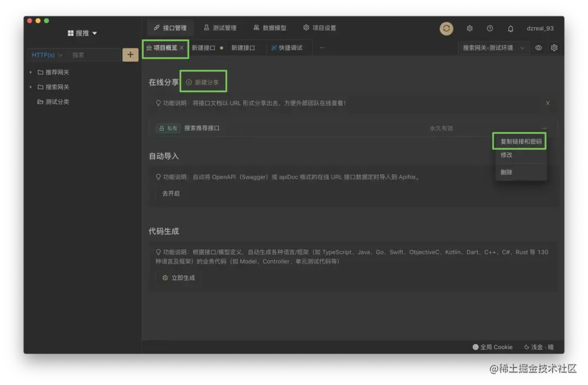588x385 pixels.
Task: Toggle the eye preview icon near environment
Action: 538,48
